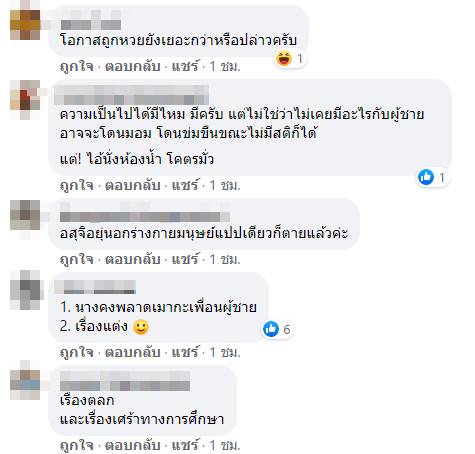Click thumbs-up reaction with 6 likes

coord(271,329)
